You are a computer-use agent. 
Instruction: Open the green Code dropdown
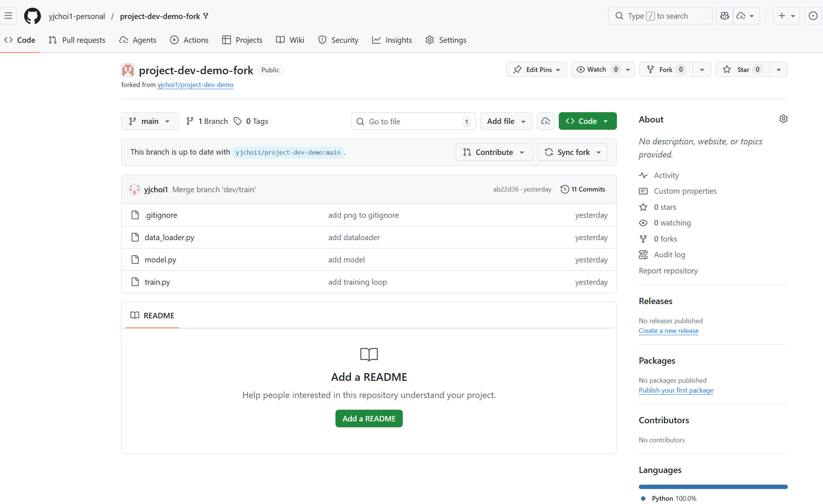tap(587, 121)
